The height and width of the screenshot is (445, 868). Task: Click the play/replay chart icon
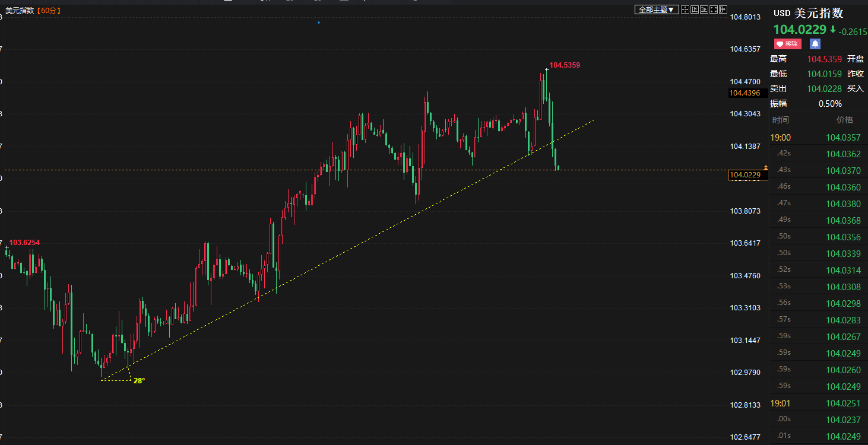[x=704, y=9]
